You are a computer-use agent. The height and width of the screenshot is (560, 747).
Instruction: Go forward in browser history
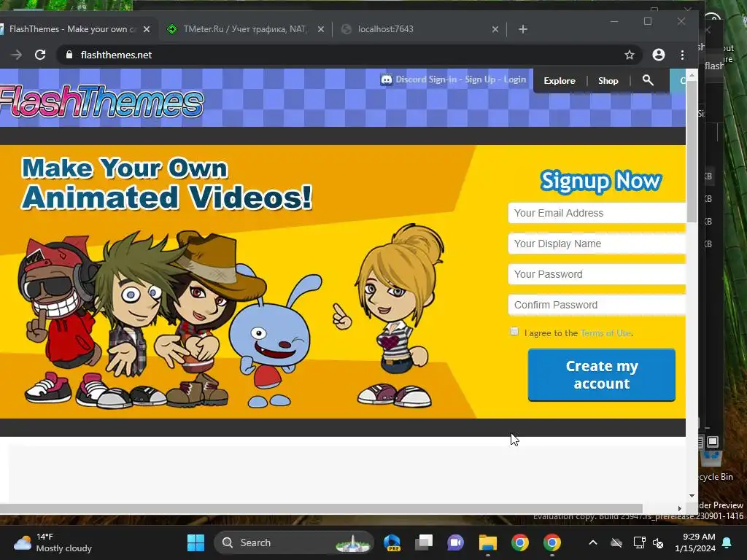coord(16,55)
